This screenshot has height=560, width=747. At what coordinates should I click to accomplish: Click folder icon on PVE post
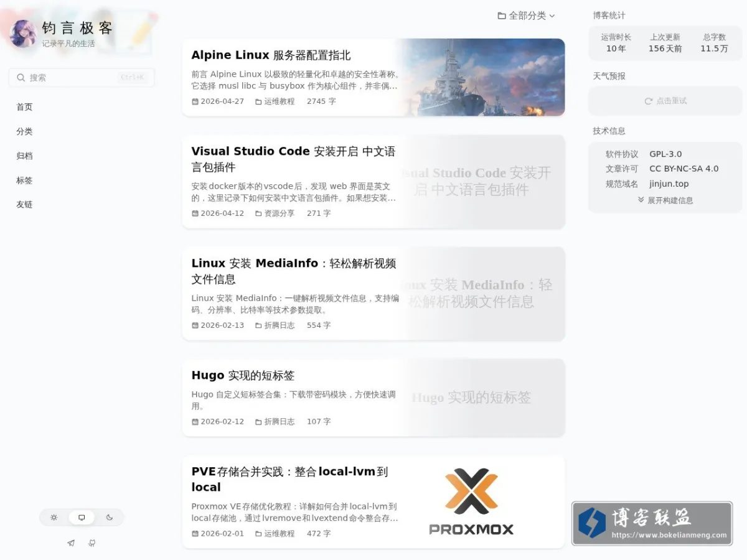[258, 534]
